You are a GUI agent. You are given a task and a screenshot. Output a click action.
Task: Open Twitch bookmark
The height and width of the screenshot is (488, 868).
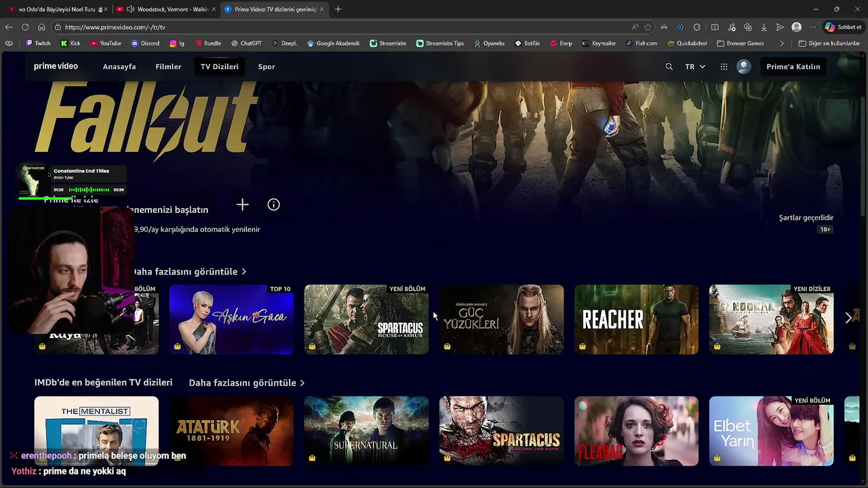(38, 43)
